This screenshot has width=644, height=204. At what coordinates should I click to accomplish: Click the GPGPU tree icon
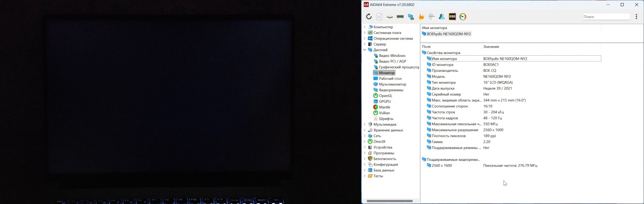click(376, 102)
